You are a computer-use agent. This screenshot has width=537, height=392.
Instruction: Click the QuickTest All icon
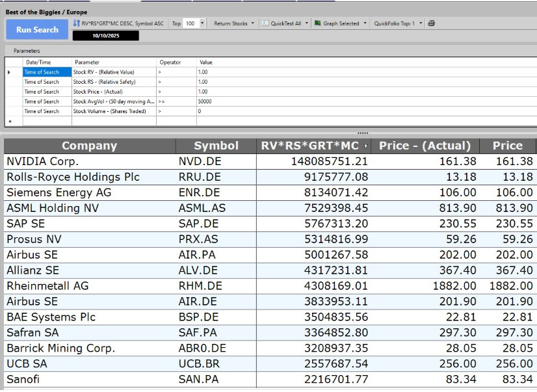tap(265, 23)
